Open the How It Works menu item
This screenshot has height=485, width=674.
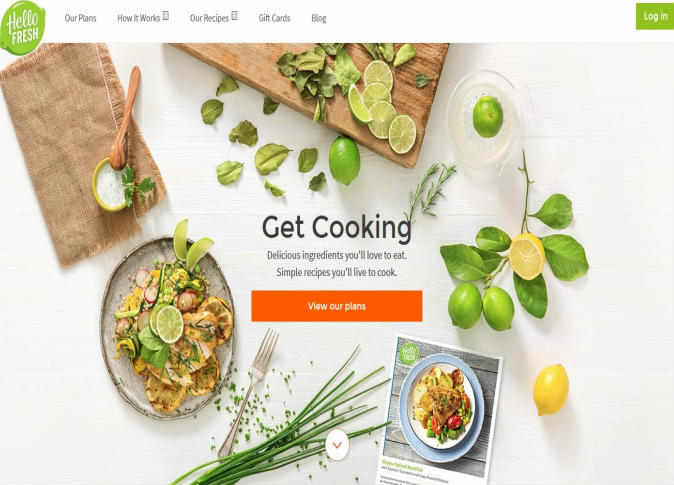(x=138, y=18)
